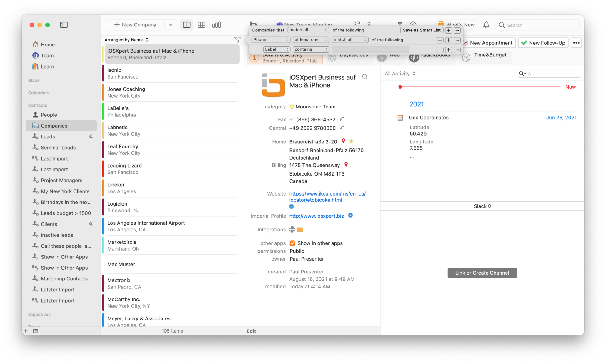This screenshot has height=364, width=606.
Task: Open All Activity filter dropdown
Action: click(x=400, y=74)
